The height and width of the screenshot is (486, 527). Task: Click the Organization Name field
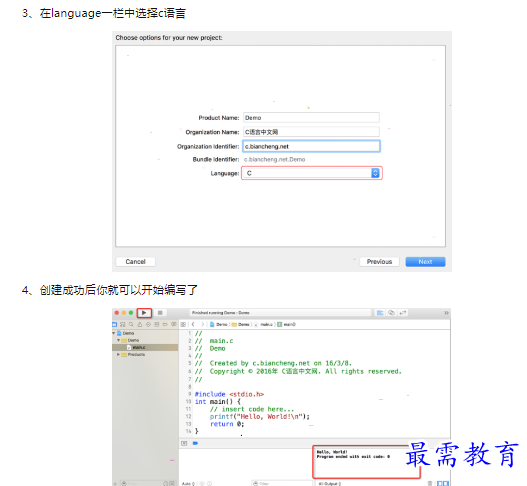312,132
